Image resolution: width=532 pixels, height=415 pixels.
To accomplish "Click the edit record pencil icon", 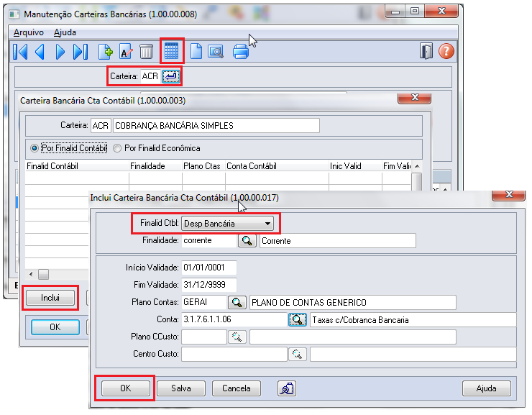I will (x=126, y=52).
